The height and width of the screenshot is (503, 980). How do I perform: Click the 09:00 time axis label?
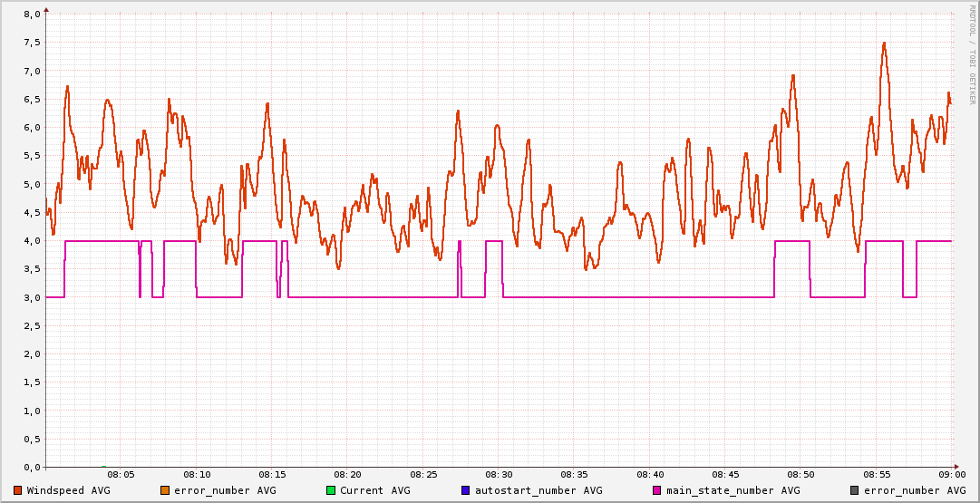(x=952, y=475)
